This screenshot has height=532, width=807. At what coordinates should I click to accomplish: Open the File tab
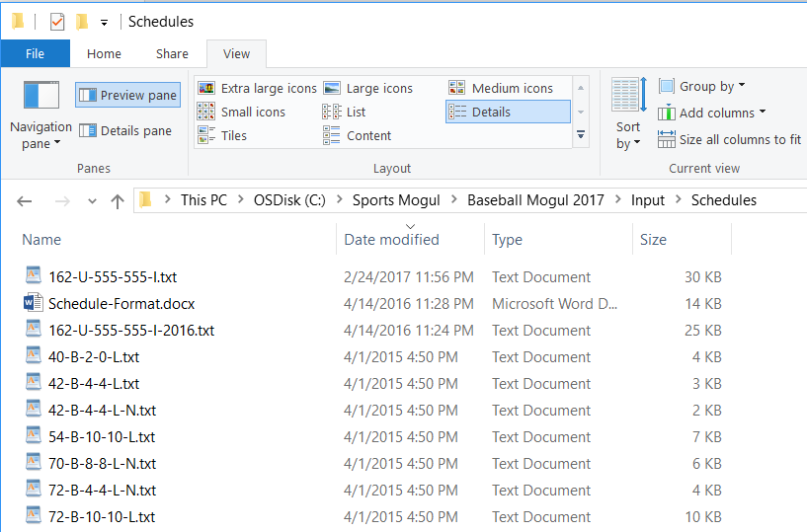click(35, 53)
